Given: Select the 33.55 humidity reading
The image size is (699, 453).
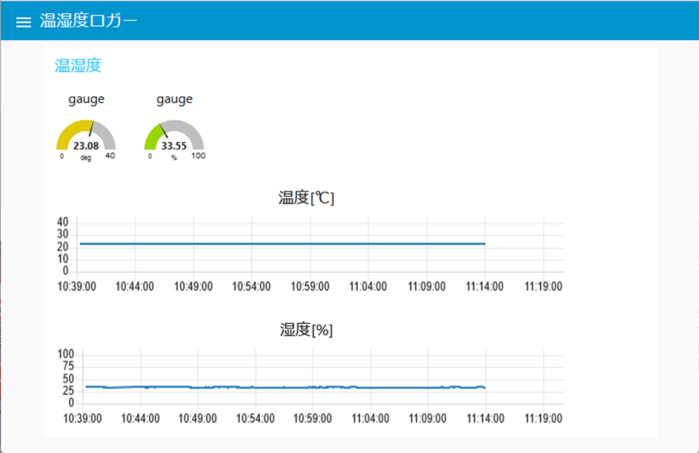Looking at the screenshot, I should pos(174,146).
